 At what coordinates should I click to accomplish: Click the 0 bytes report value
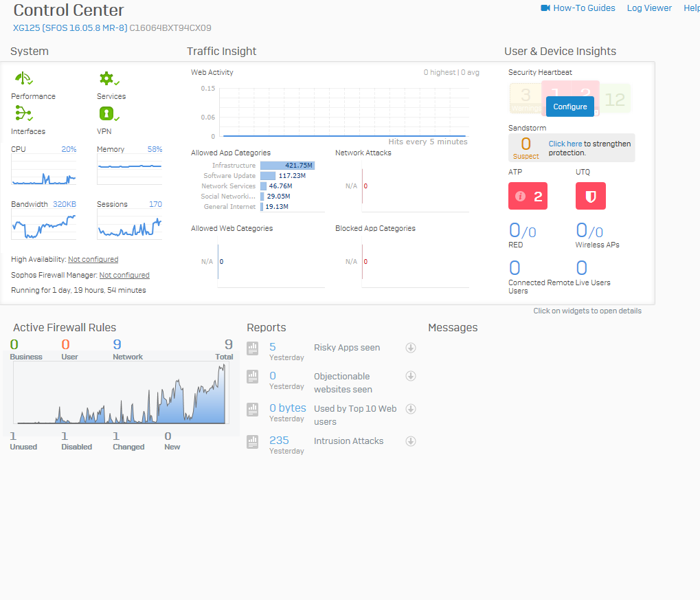288,408
